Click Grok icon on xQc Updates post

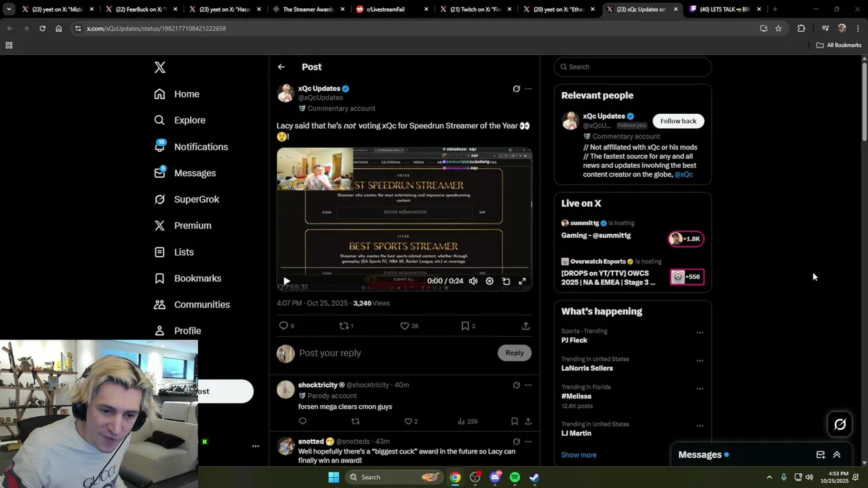tap(516, 89)
